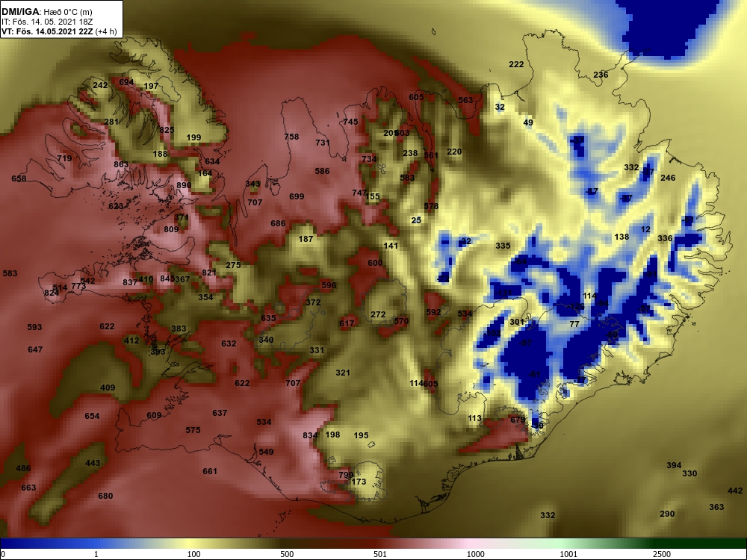Image resolution: width=747 pixels, height=560 pixels.
Task: Select the map value '25'
Action: click(416, 220)
